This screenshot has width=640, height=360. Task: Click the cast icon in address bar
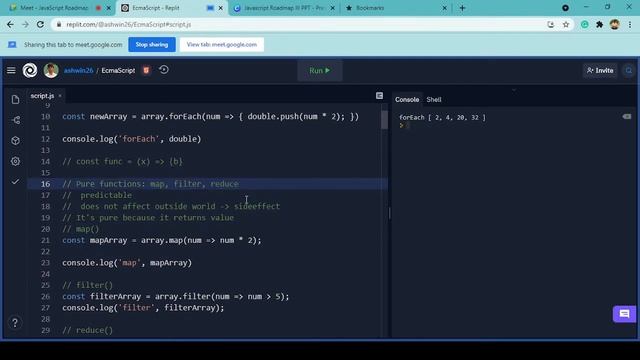click(x=551, y=24)
